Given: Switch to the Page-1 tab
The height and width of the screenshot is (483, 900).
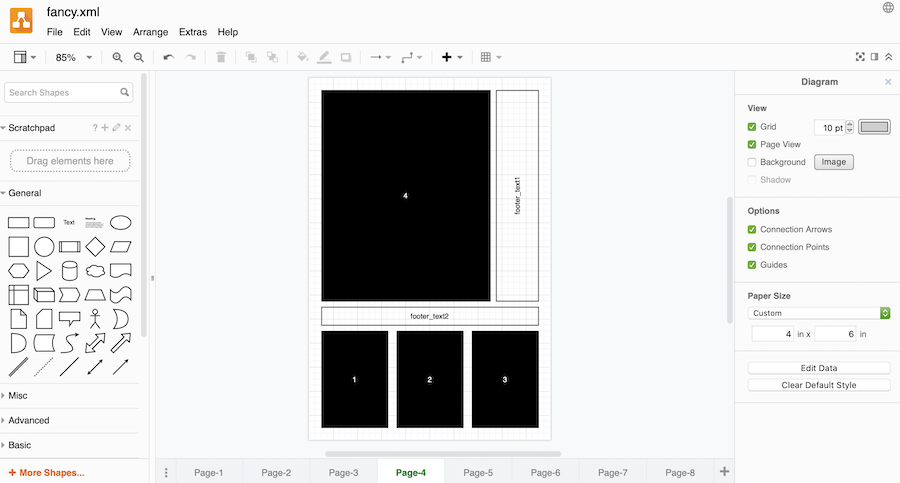Looking at the screenshot, I should pyautogui.click(x=208, y=473).
